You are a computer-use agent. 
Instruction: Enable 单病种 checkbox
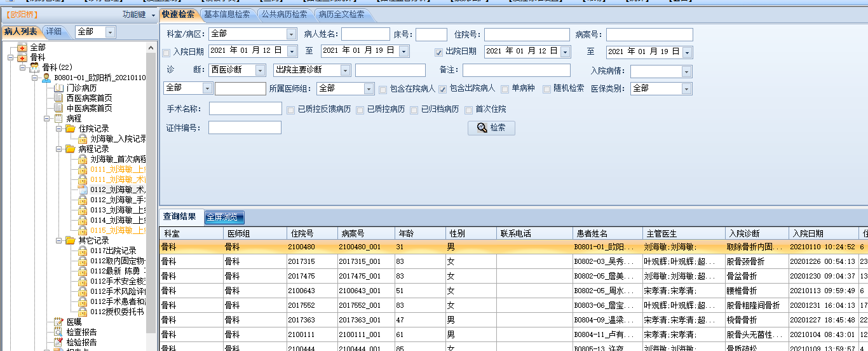[x=505, y=89]
